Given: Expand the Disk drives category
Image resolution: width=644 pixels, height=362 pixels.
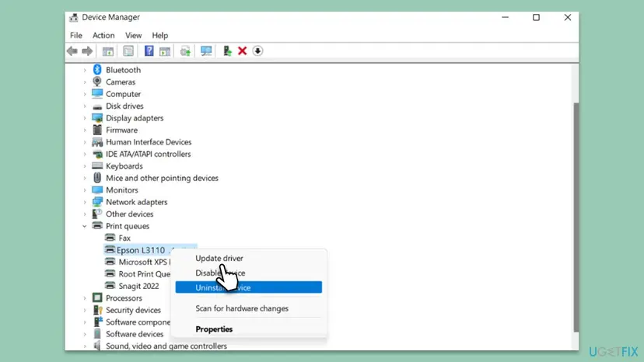Looking at the screenshot, I should [85, 106].
